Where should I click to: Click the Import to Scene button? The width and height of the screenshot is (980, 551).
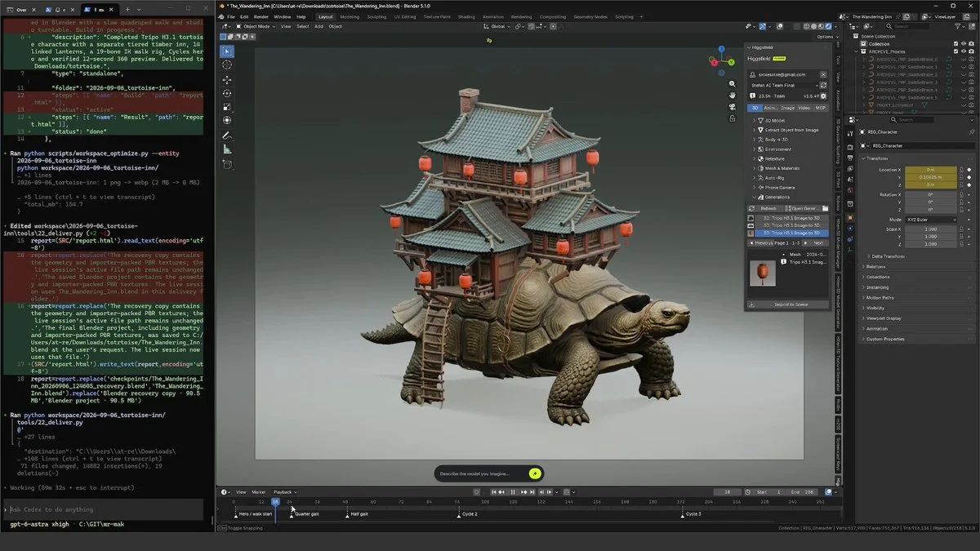789,304
